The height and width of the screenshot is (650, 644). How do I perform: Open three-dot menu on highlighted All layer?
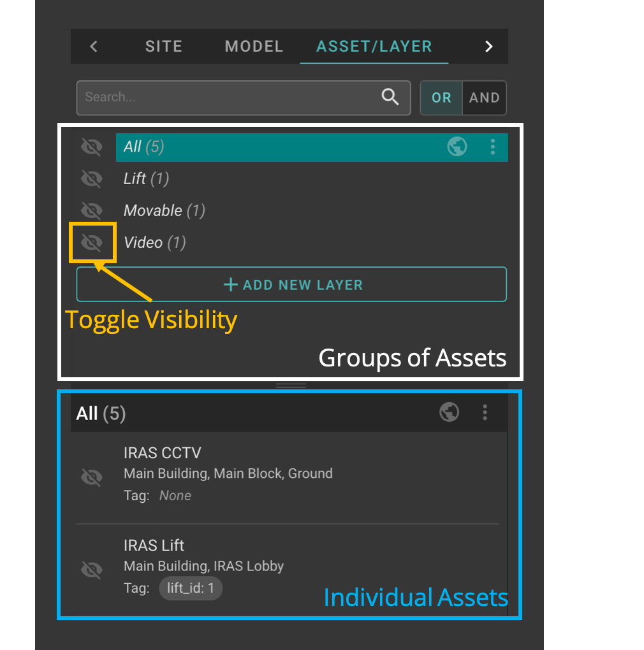tap(493, 147)
